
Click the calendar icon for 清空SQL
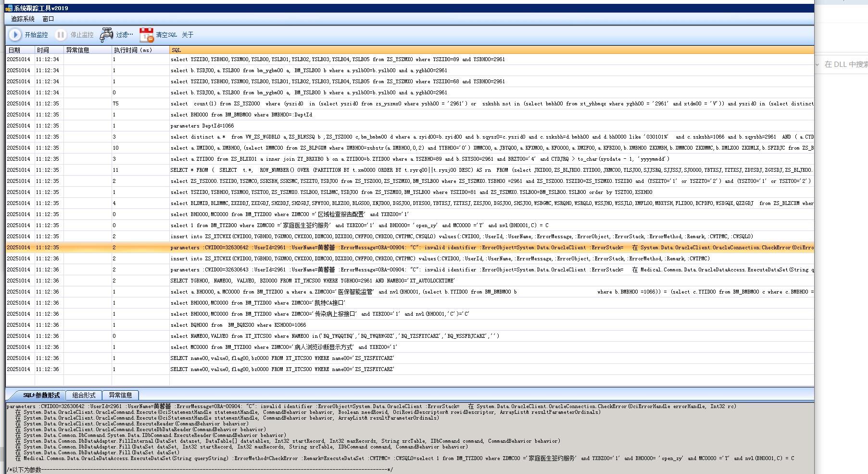tap(146, 35)
